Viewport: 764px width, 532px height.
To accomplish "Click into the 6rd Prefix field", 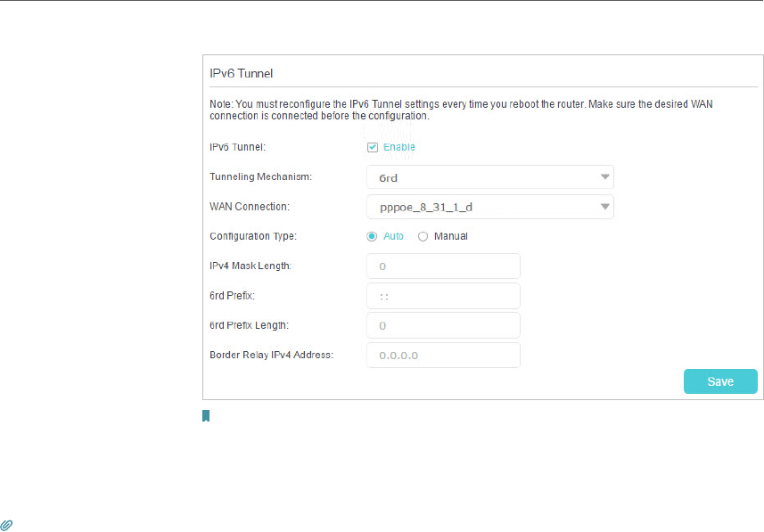I will [x=443, y=296].
